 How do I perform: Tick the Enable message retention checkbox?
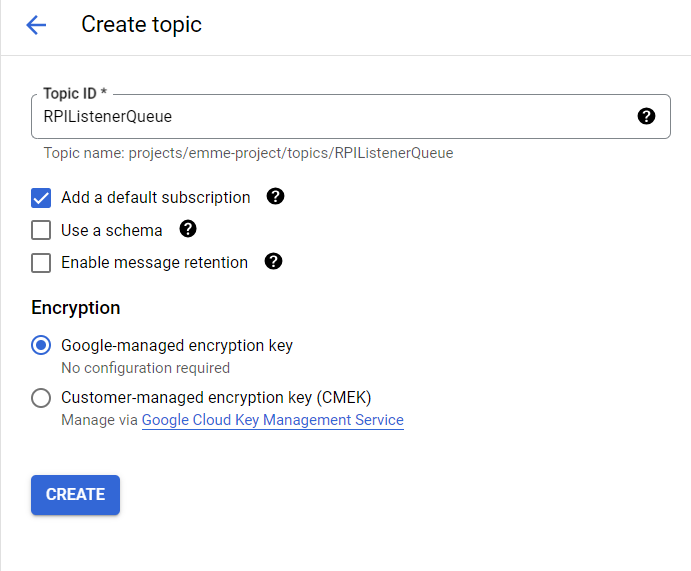(41, 263)
